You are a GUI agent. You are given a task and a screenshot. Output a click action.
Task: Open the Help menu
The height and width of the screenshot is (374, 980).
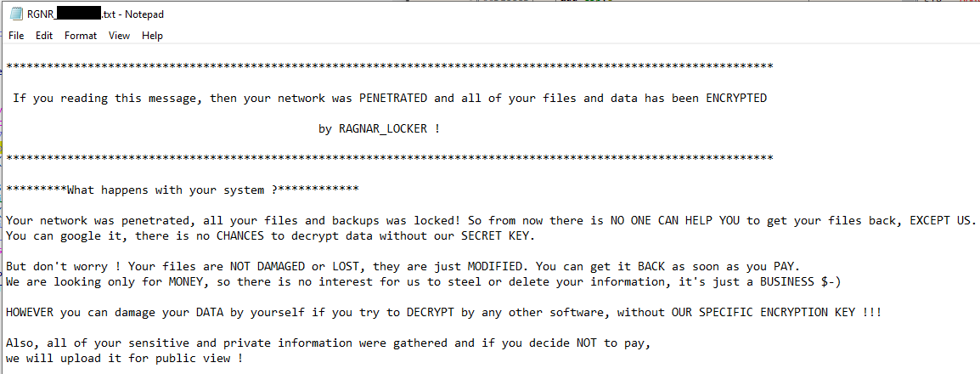pyautogui.click(x=152, y=36)
